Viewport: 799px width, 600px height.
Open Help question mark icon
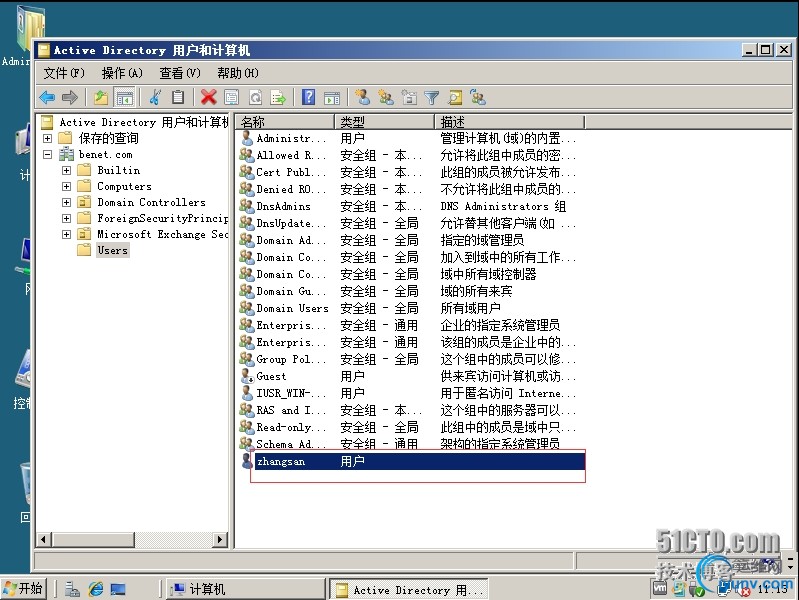tap(308, 97)
